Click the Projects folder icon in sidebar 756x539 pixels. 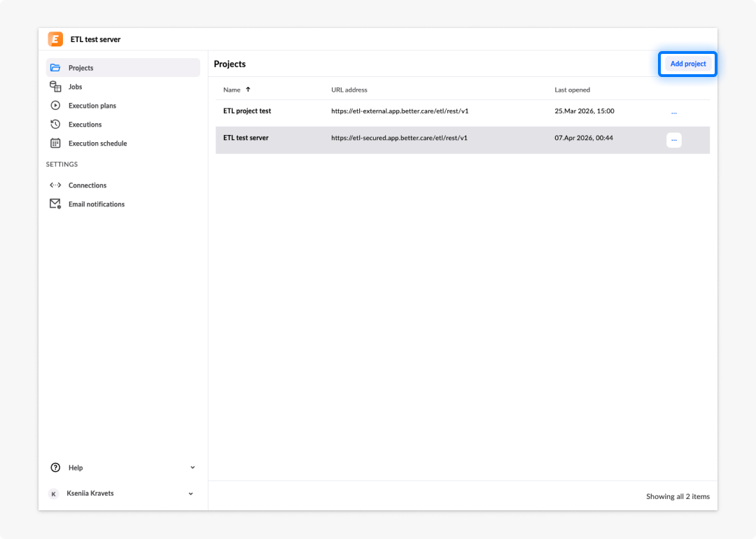click(55, 67)
